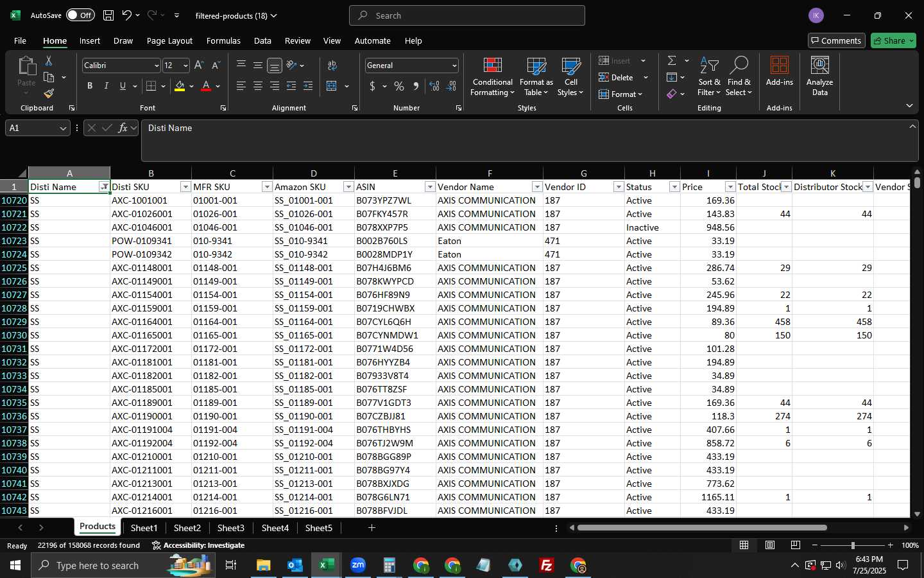Image resolution: width=924 pixels, height=578 pixels.
Task: Open the Vendor Name filter dropdown
Action: point(537,187)
